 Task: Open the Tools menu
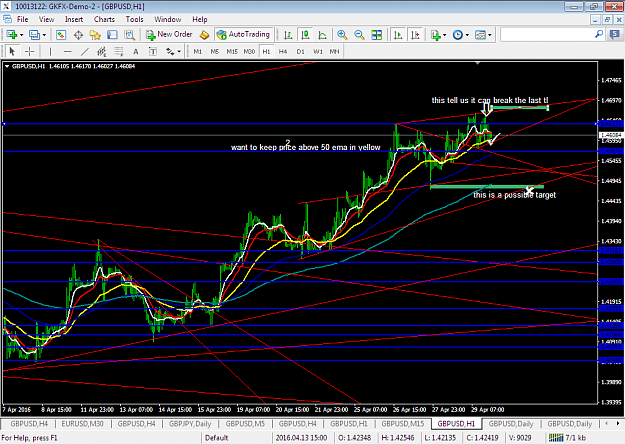click(x=134, y=19)
